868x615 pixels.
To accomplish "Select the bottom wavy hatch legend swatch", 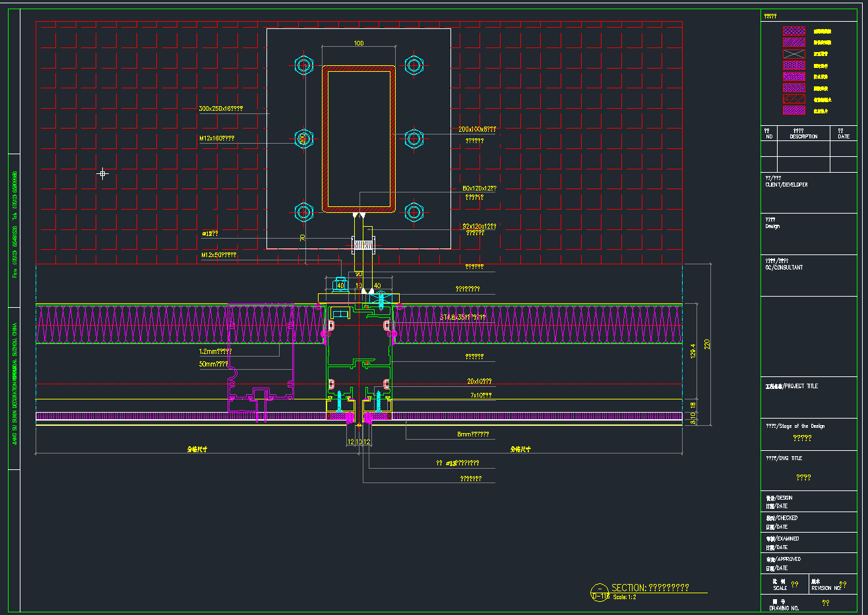I will point(793,111).
